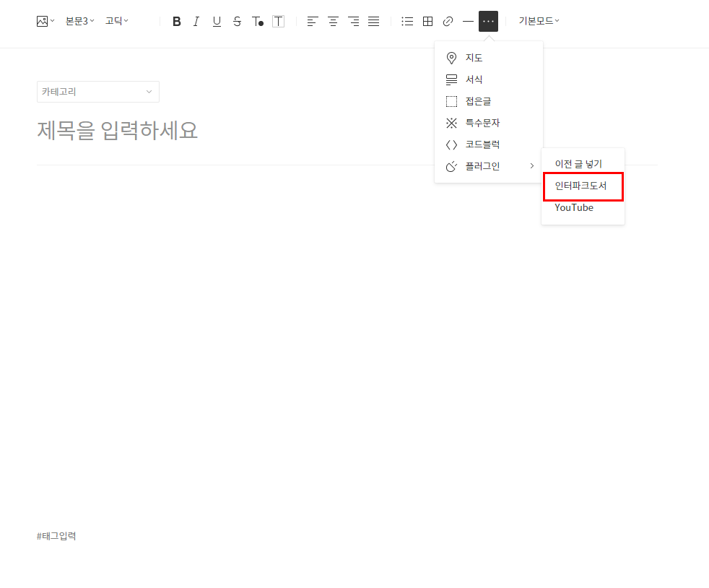This screenshot has height=588, width=709.
Task: Click the #태그입력 tag input field
Action: (x=56, y=536)
